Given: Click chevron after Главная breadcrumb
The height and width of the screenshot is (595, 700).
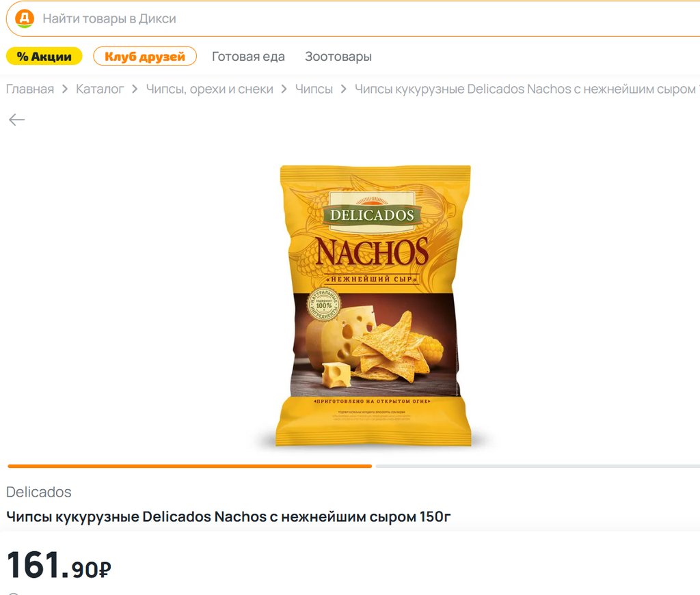Looking at the screenshot, I should click(x=65, y=89).
